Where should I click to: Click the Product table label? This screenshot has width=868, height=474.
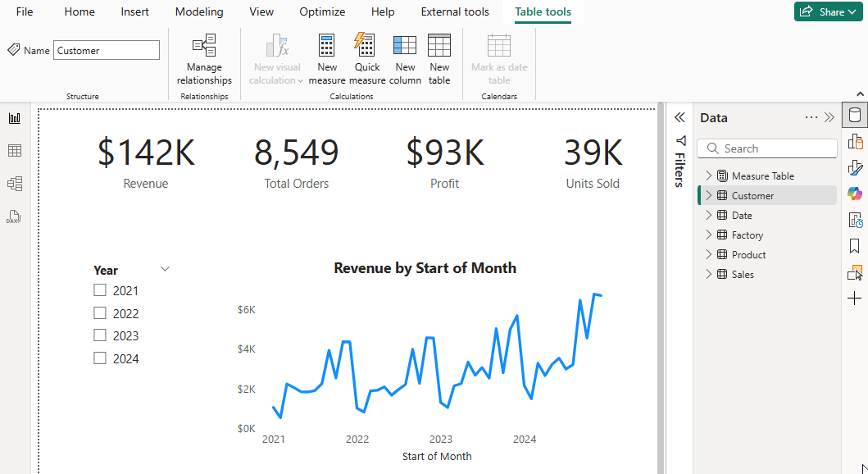tap(748, 255)
